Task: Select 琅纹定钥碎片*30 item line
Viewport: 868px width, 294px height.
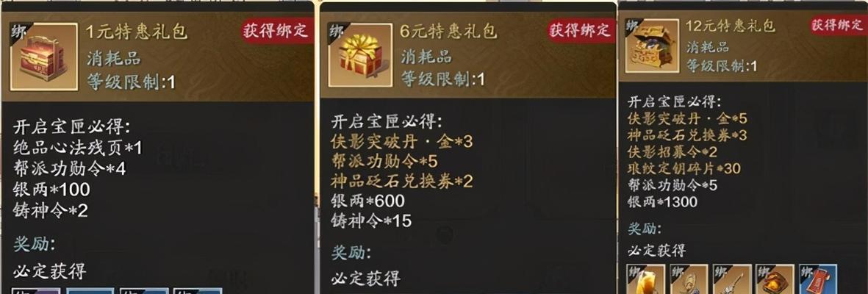Action: (x=684, y=169)
